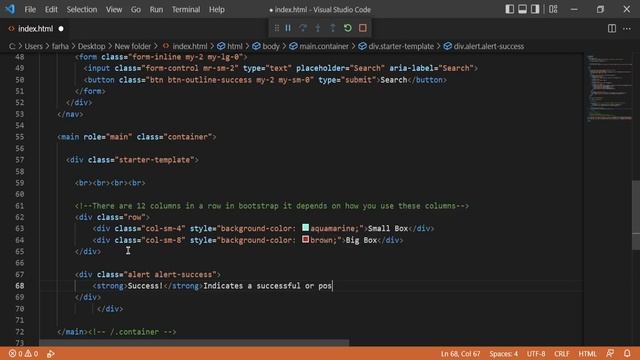Change encoding via UTF-8
The height and width of the screenshot is (360, 640).
(536, 353)
